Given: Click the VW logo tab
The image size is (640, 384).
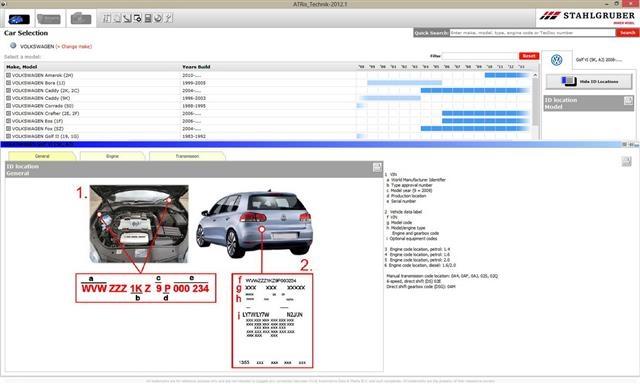Looking at the screenshot, I should 557,60.
